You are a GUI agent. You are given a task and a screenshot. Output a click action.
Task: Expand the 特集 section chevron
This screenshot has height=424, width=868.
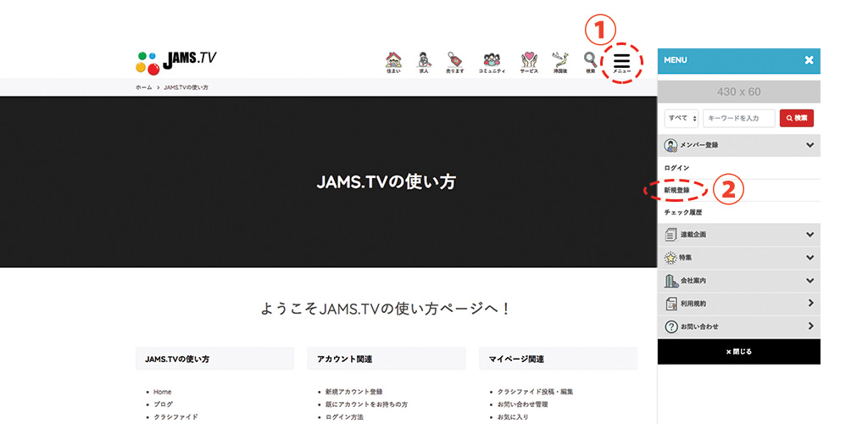[x=810, y=258]
